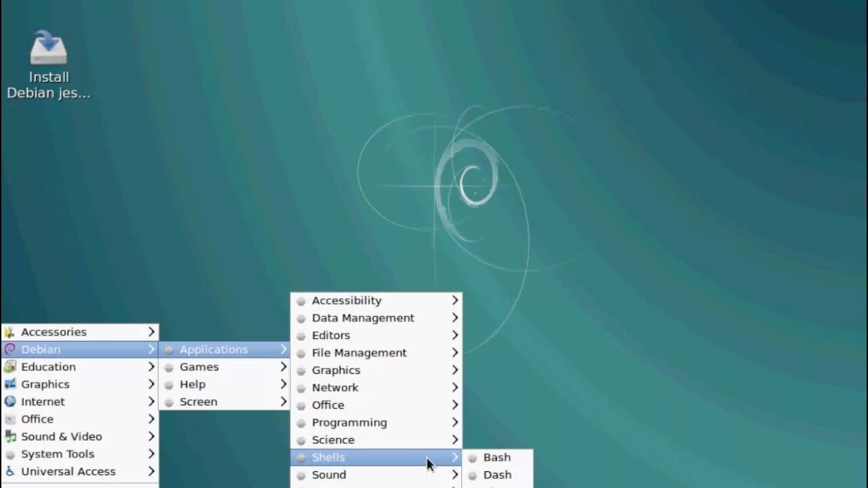The image size is (868, 488).
Task: Open the Install Debian jessie desktop icon
Action: 48,65
